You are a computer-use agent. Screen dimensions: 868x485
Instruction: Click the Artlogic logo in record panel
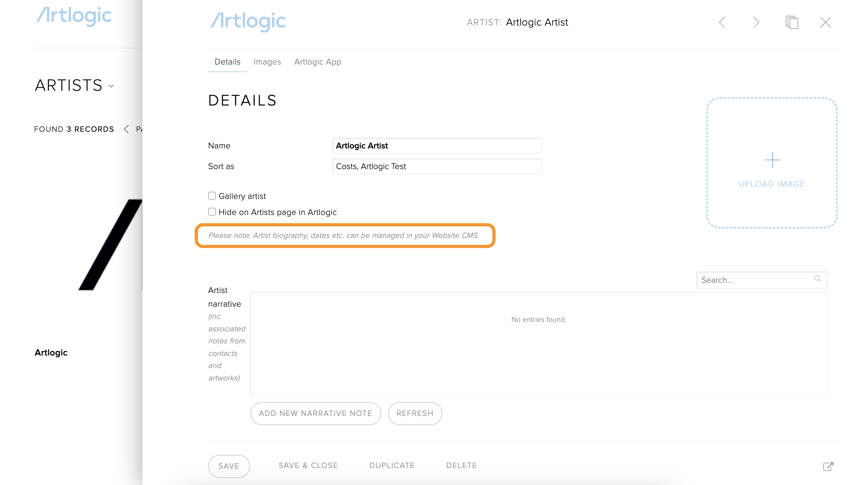[x=248, y=22]
